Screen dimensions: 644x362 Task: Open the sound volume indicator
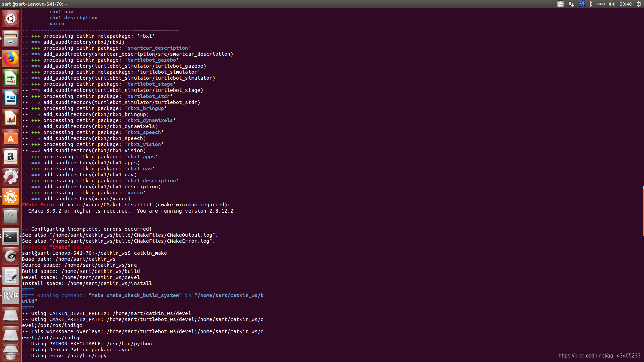click(x=611, y=4)
